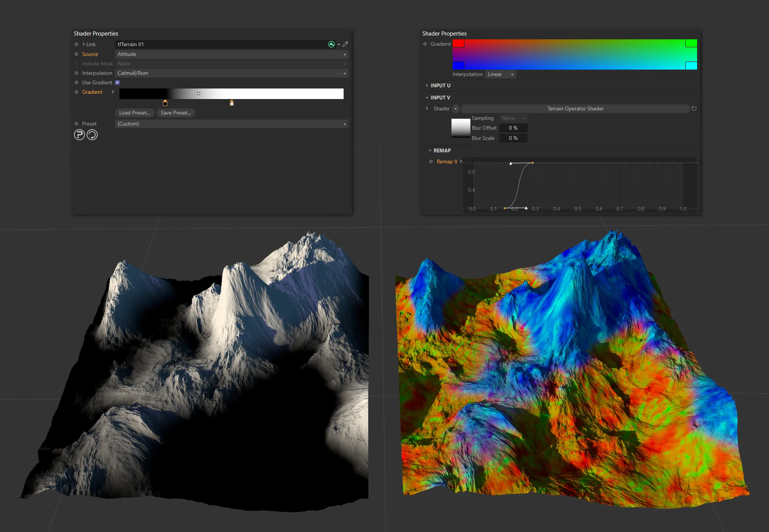769x532 pixels.
Task: Click the Blur Offset percentage field
Action: 513,128
